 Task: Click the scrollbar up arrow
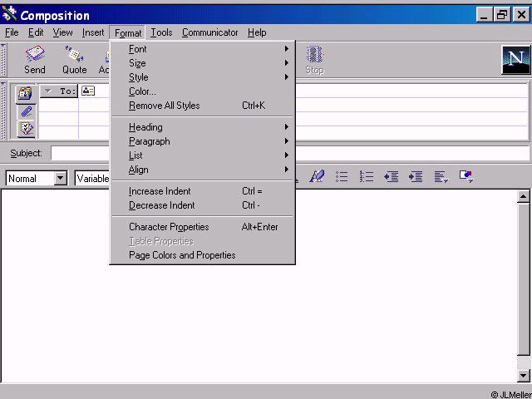point(524,196)
